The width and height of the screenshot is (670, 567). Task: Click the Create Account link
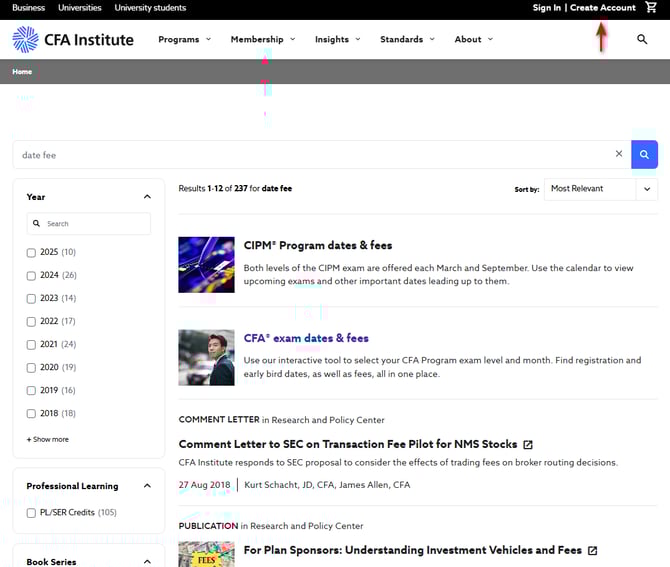click(x=602, y=8)
